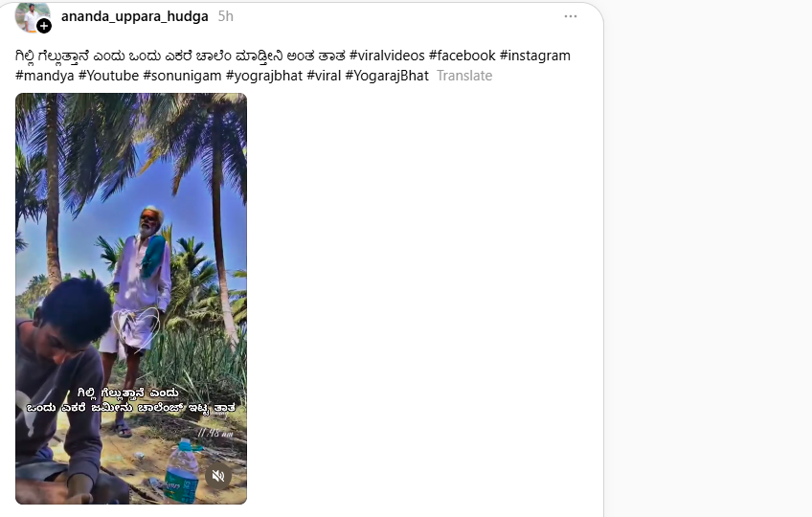Click the Kannada subtitle overlay in video
The width and height of the screenshot is (812, 517).
tap(130, 400)
